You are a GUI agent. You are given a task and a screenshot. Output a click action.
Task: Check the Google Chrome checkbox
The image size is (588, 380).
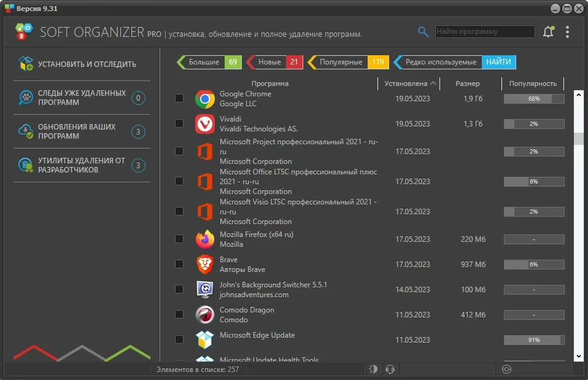(179, 98)
